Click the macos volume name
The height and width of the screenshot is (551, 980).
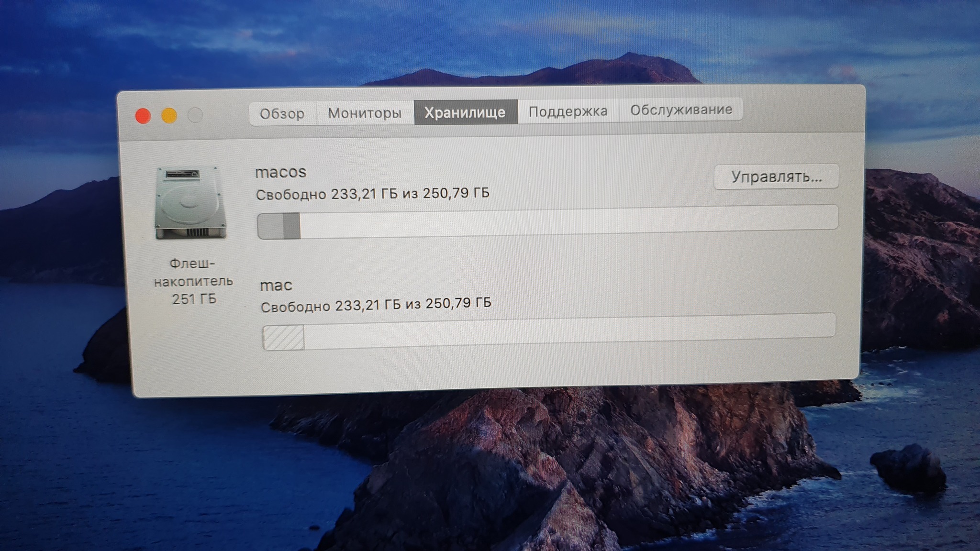click(281, 172)
